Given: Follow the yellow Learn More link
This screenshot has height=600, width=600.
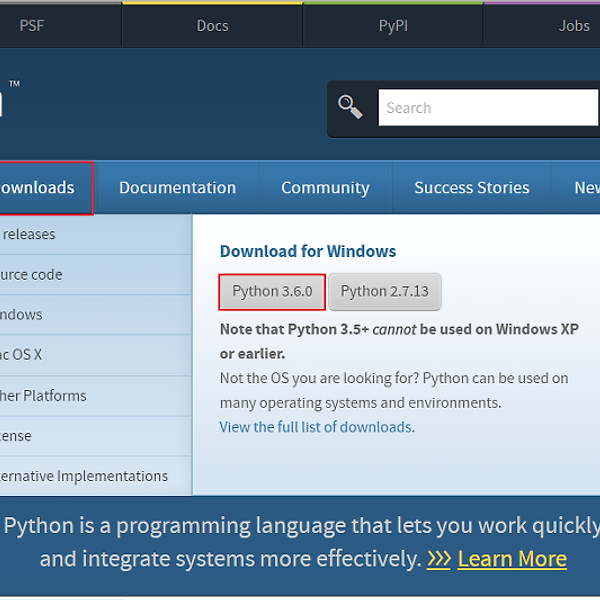Looking at the screenshot, I should (x=511, y=559).
